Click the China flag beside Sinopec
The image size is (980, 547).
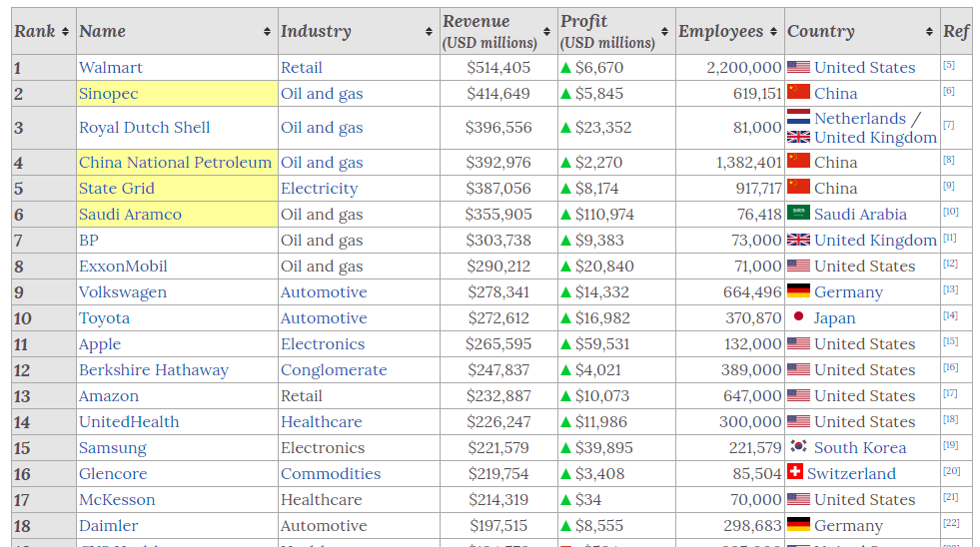tap(798, 93)
